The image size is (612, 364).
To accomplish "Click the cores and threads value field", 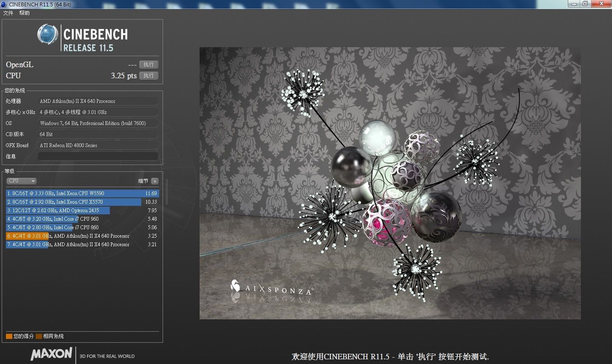I will pos(98,112).
